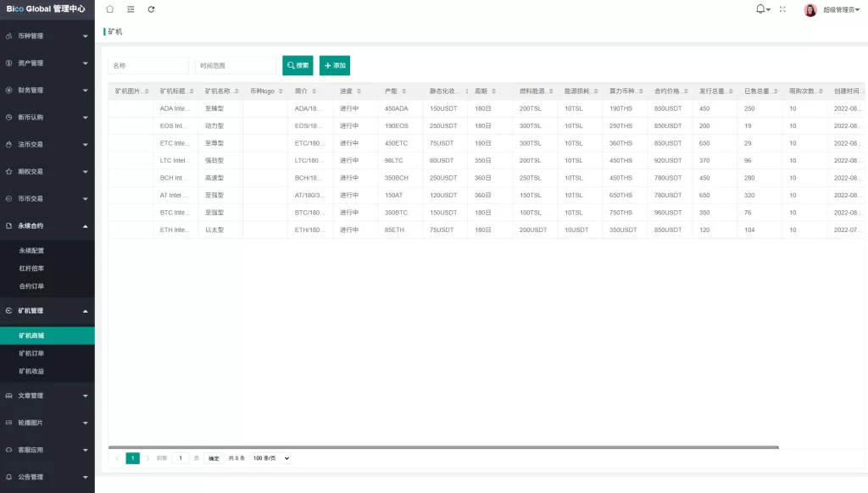868x493 pixels.
Task: Click the 搜索 search button
Action: (x=299, y=65)
